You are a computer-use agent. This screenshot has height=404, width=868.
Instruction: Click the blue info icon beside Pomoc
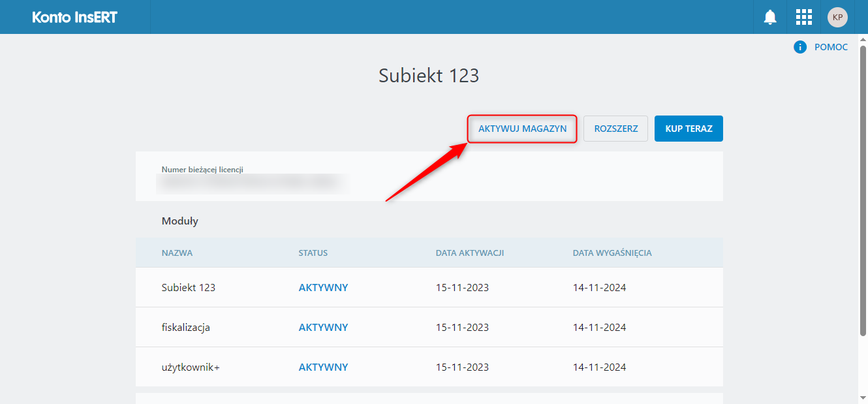800,47
